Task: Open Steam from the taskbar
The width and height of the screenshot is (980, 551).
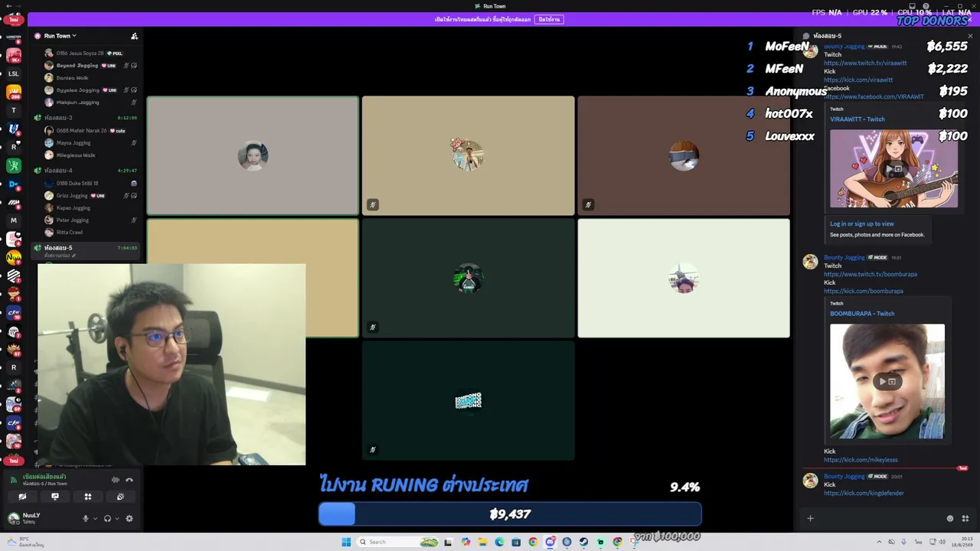Action: (x=583, y=542)
